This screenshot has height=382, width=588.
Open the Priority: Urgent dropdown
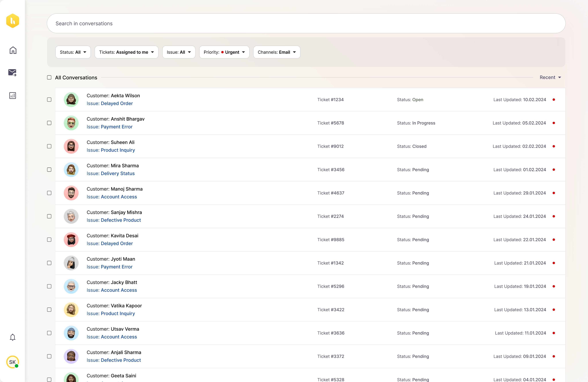point(224,52)
